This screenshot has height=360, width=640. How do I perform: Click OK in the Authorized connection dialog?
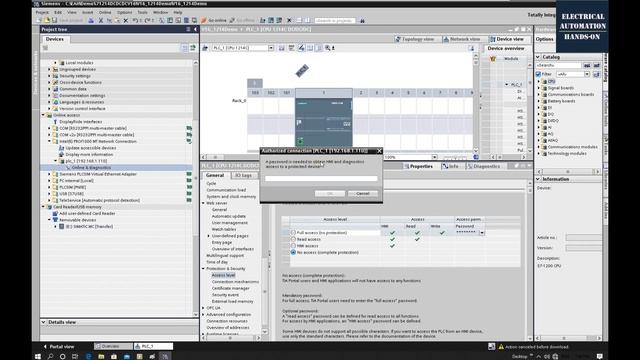(x=330, y=194)
